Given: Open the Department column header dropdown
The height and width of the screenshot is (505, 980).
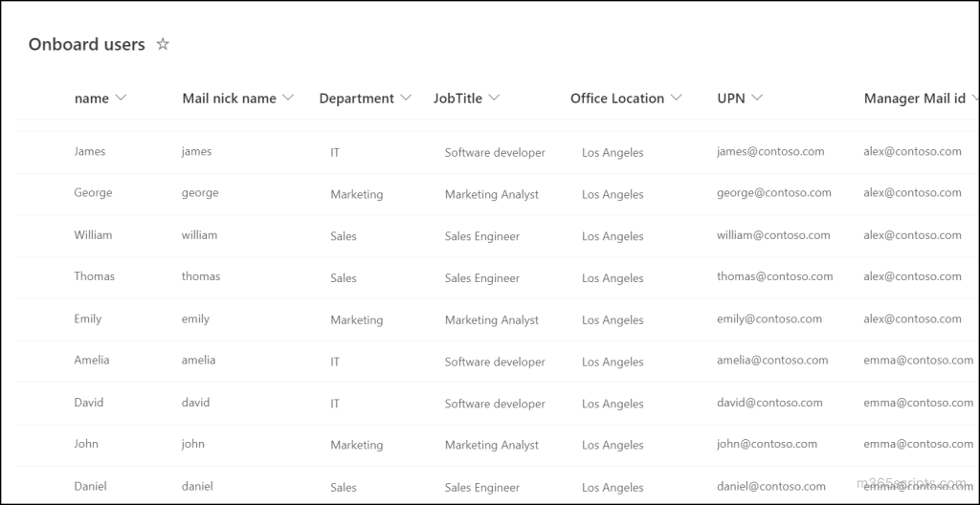Looking at the screenshot, I should coord(406,99).
